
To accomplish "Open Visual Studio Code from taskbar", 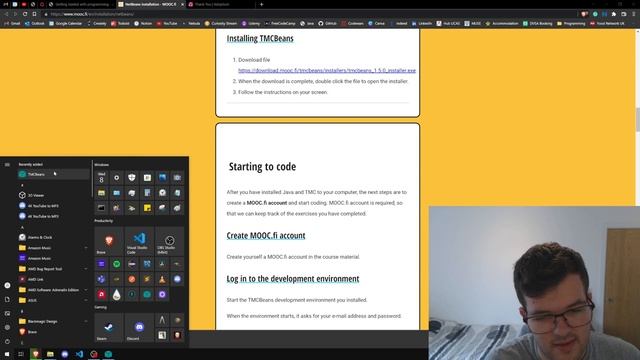I will tap(79, 354).
